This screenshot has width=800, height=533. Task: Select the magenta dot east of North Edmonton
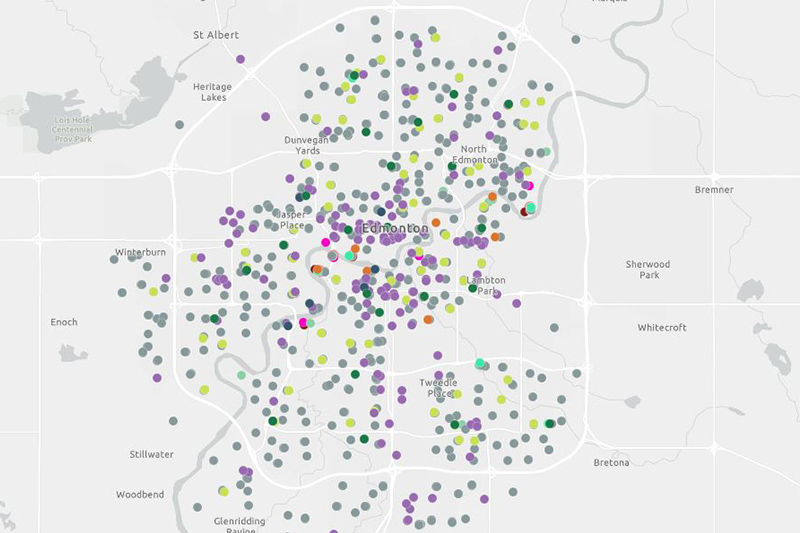(529, 186)
